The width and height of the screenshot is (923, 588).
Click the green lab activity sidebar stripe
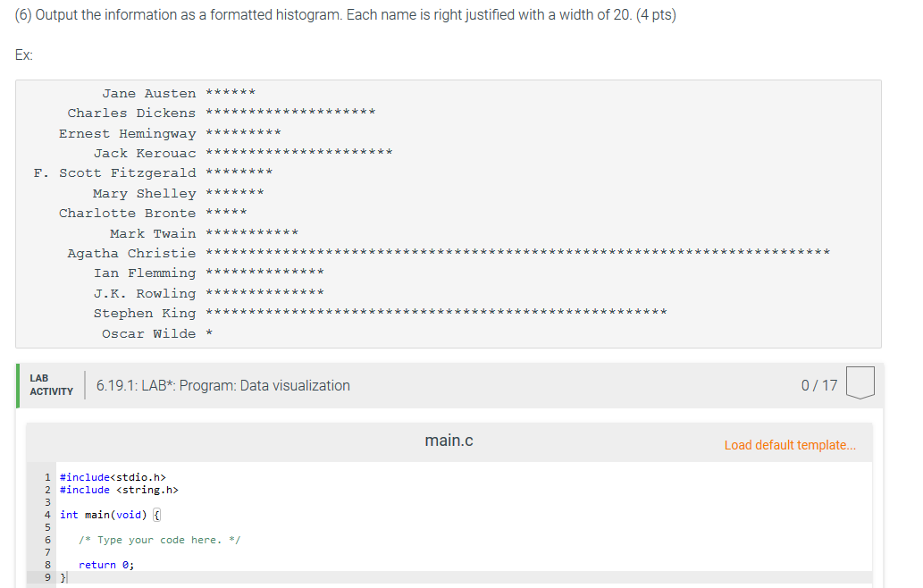tap(18, 384)
